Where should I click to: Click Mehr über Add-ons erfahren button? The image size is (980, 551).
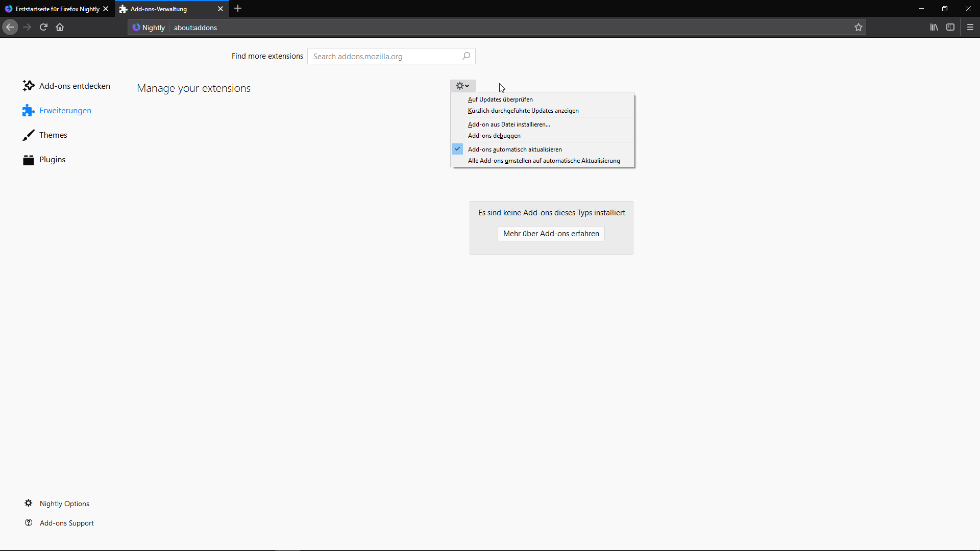point(551,234)
